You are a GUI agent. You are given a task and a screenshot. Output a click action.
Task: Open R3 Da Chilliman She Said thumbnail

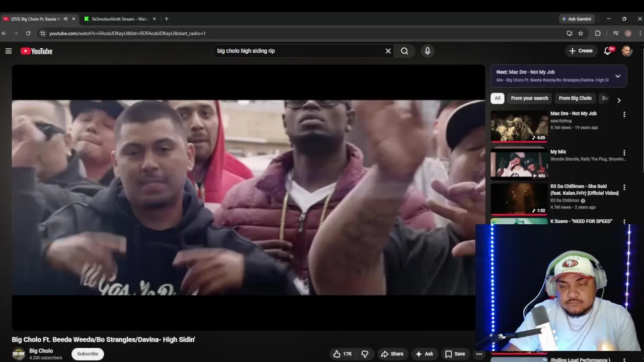pyautogui.click(x=519, y=199)
